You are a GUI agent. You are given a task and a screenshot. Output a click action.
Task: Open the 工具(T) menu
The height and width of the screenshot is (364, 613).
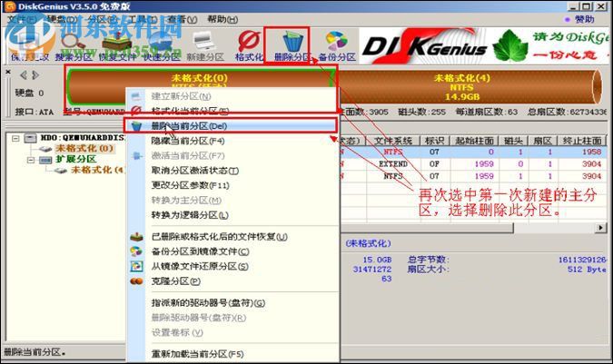[x=143, y=19]
